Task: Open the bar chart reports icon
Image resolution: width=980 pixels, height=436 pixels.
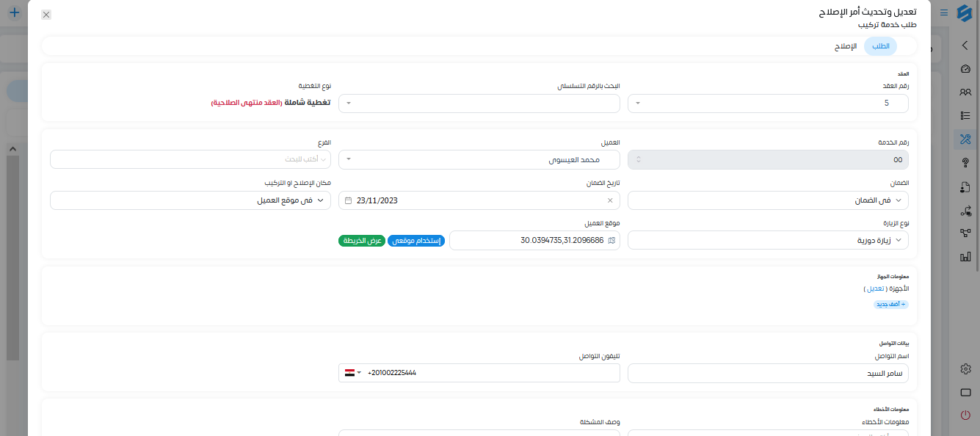Action: tap(965, 257)
